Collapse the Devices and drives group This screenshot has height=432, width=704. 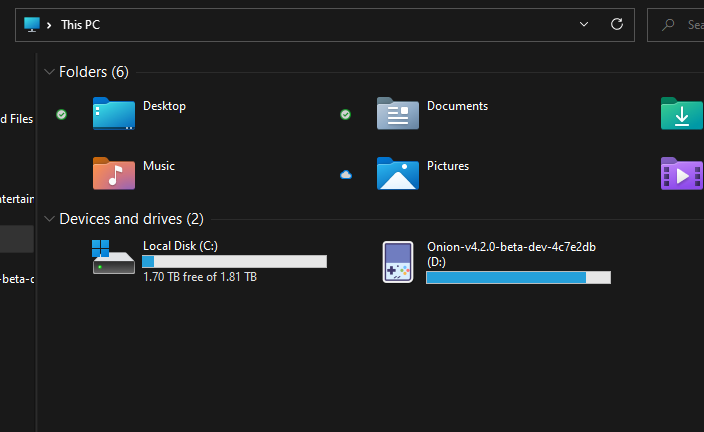tap(49, 218)
